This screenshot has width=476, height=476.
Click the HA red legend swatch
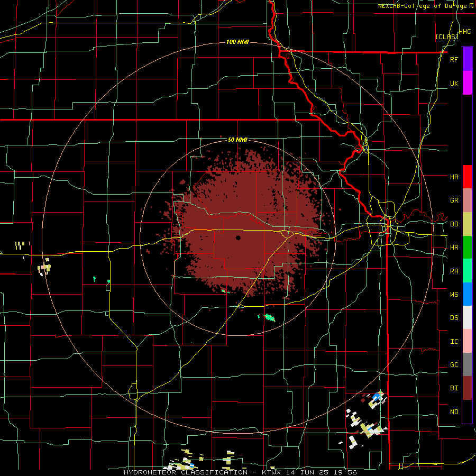467,177
